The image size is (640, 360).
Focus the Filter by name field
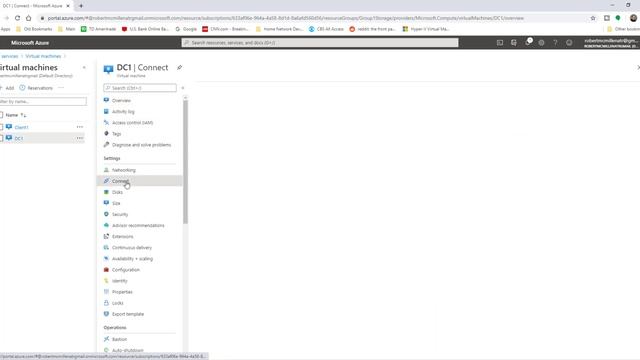43,101
